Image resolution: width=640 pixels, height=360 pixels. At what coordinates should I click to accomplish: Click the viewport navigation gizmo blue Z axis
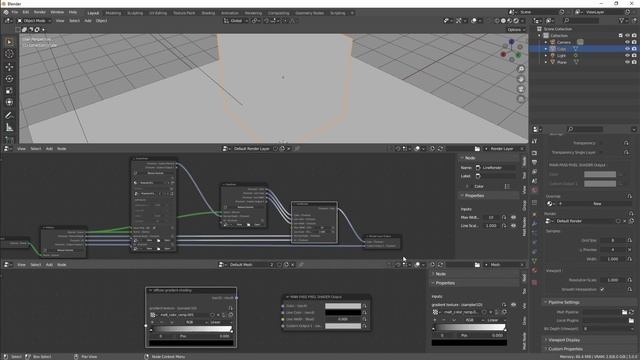(x=511, y=42)
